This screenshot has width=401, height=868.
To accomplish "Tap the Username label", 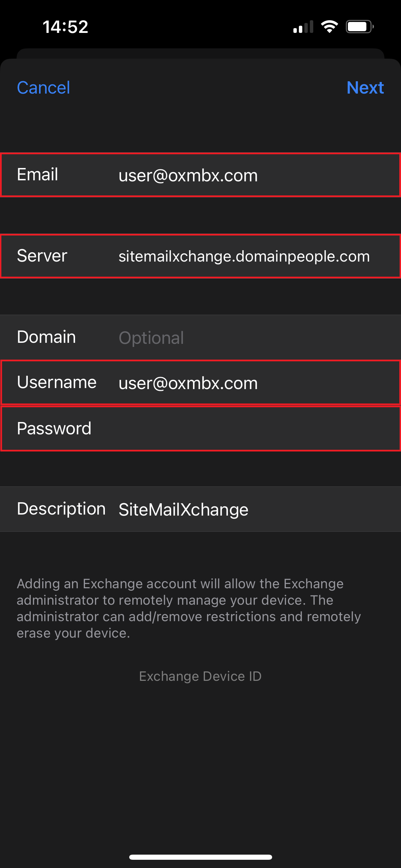I will pyautogui.click(x=57, y=382).
